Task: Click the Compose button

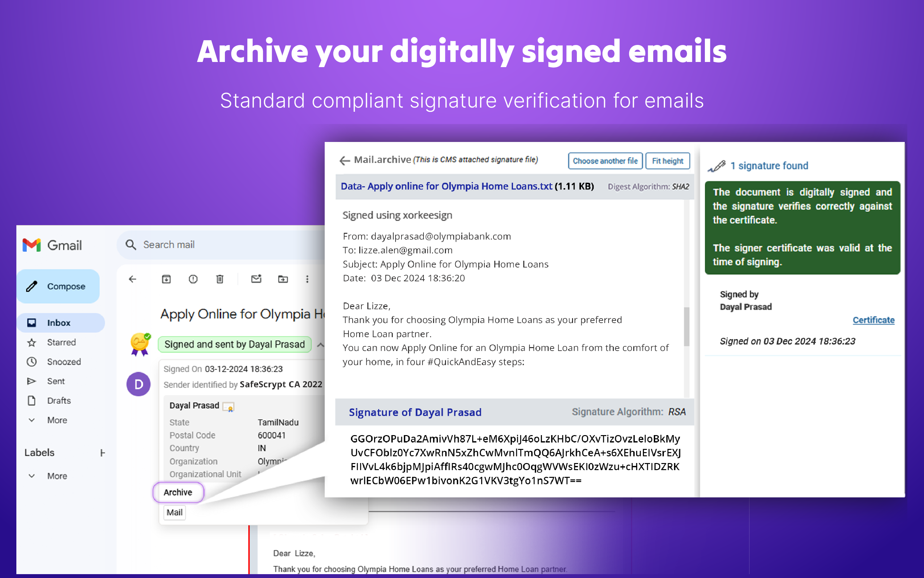Action: 58,286
